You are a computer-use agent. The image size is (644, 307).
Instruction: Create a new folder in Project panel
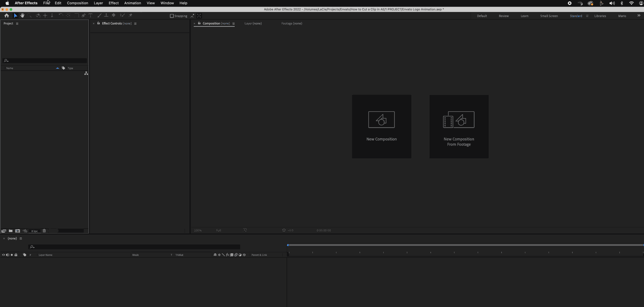coord(11,231)
